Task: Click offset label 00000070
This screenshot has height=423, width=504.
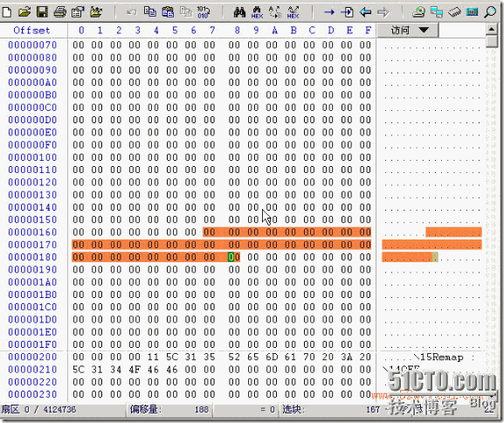Action: pos(32,45)
